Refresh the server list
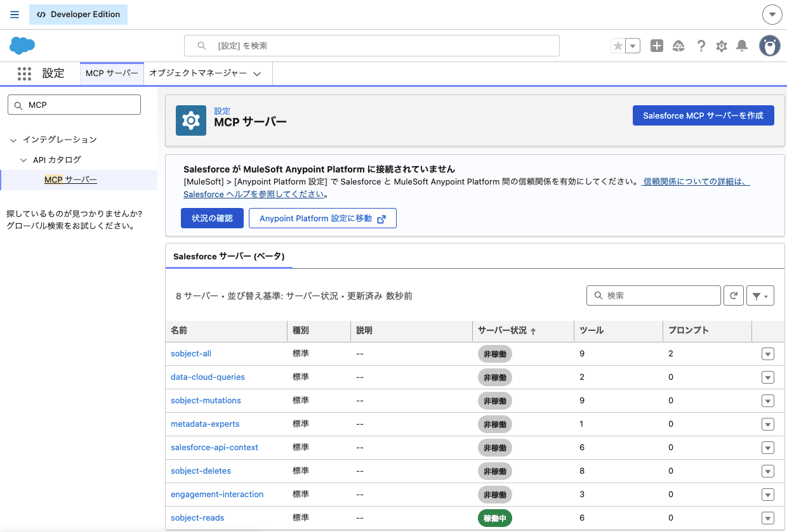Viewport: 787px width, 532px height. (733, 295)
